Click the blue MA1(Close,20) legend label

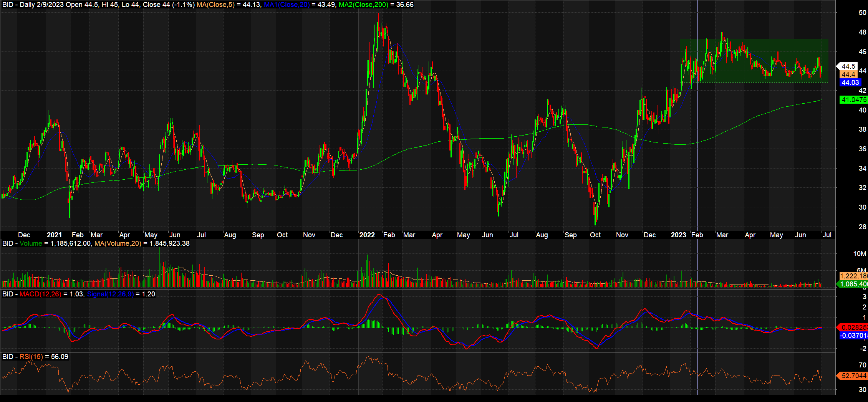click(287, 5)
